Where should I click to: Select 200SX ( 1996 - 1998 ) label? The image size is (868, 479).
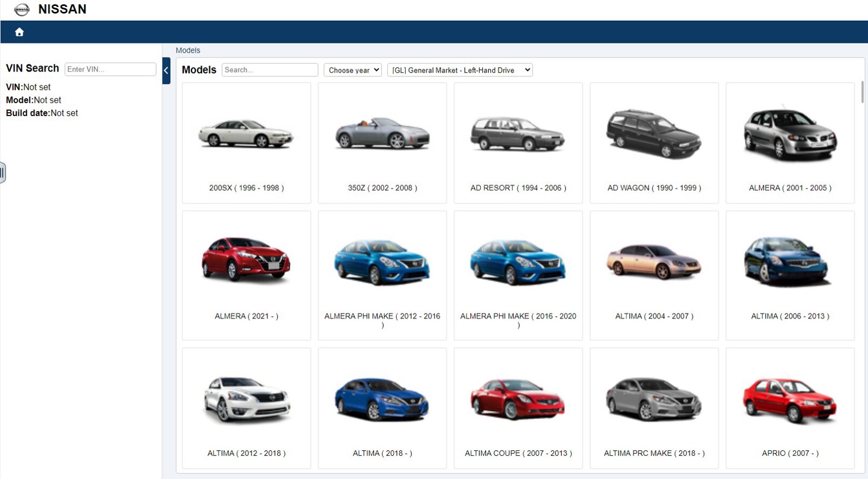pos(246,188)
